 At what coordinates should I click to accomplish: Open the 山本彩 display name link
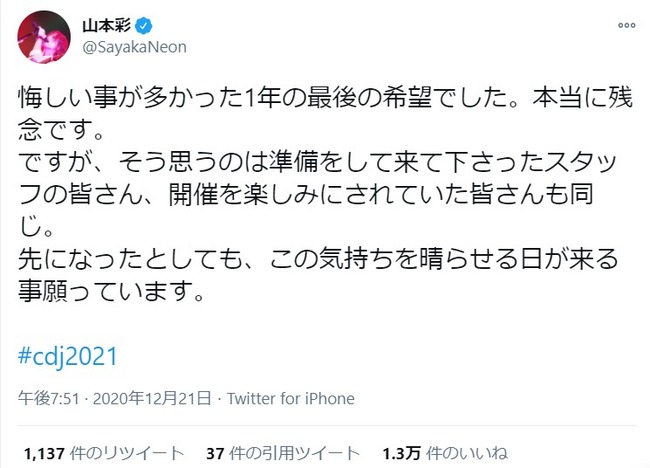[x=107, y=26]
